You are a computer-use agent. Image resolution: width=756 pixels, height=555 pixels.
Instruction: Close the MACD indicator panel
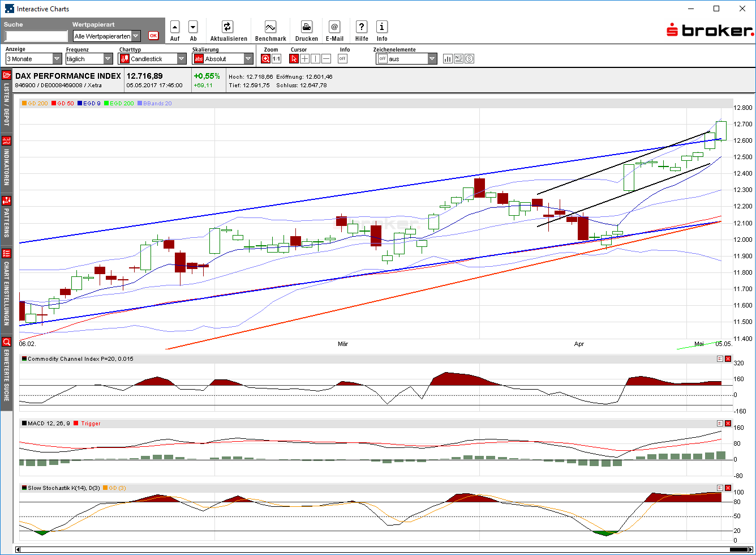pos(728,423)
